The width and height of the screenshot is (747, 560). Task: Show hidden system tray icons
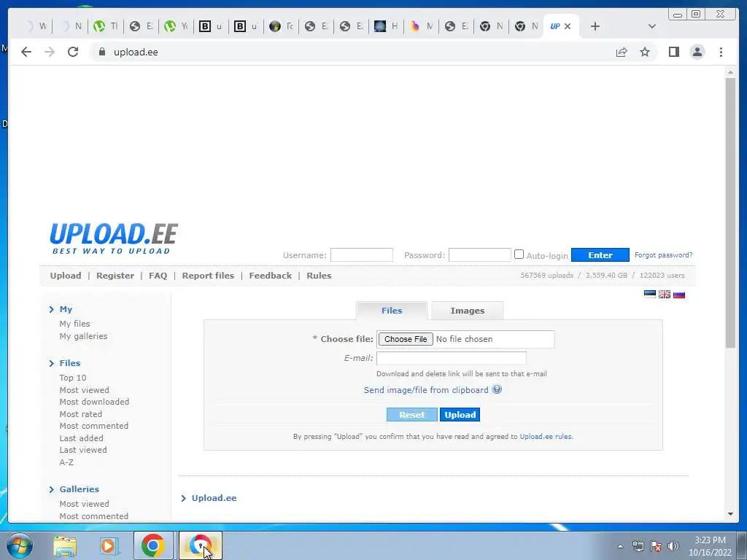click(620, 546)
